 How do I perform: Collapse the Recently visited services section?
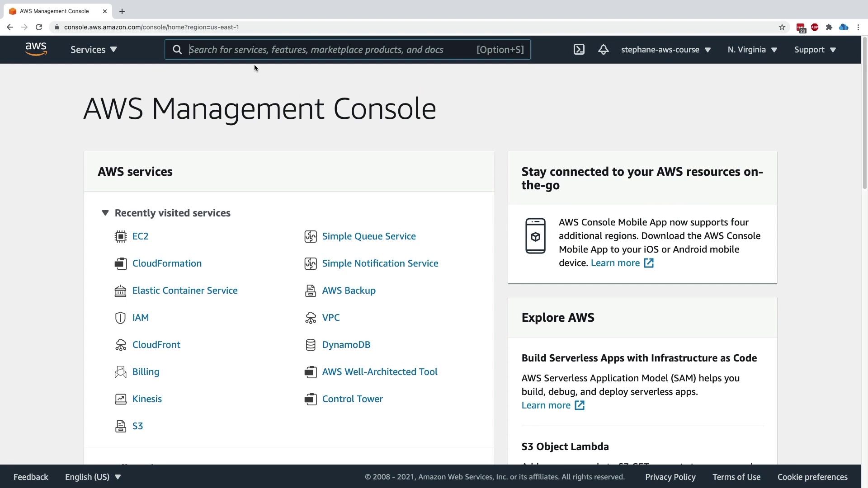coord(105,213)
